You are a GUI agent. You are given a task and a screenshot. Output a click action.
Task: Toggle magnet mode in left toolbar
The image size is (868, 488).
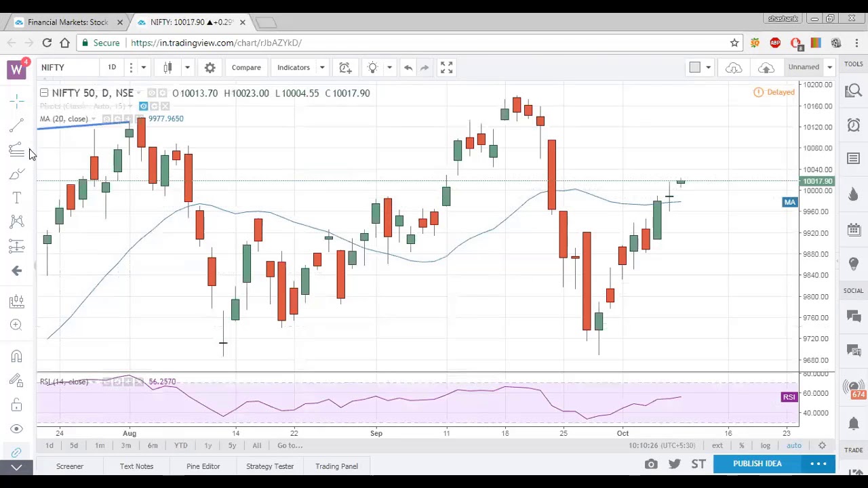coord(17,357)
